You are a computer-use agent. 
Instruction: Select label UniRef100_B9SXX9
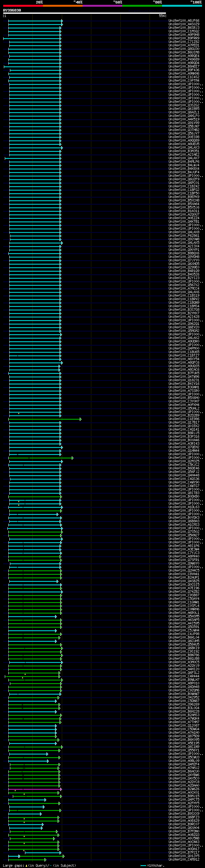tap(184, 814)
